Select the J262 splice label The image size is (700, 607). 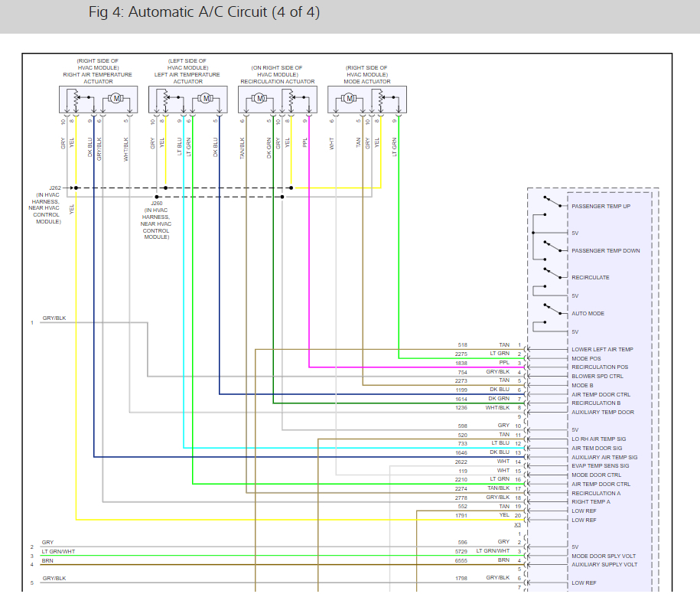coord(55,188)
